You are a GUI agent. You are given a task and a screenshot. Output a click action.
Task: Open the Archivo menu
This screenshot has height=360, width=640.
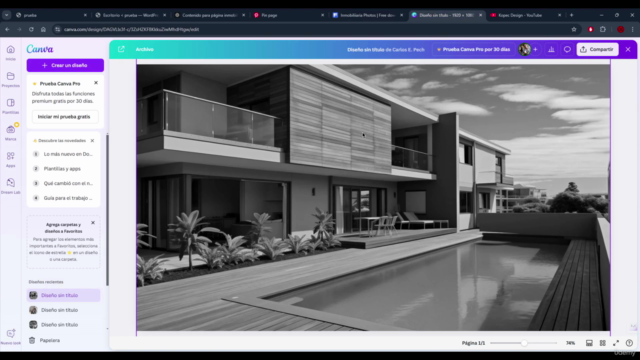[x=144, y=49]
